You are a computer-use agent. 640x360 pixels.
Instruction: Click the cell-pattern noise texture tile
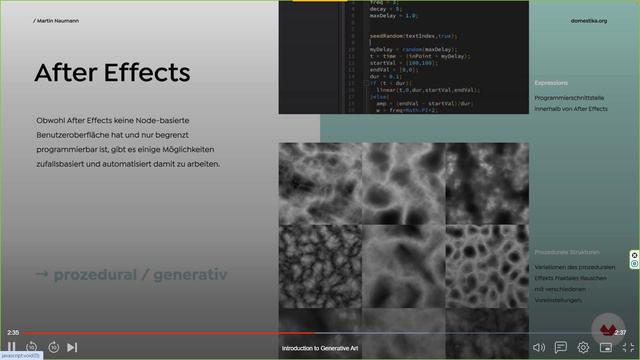[x=487, y=266]
